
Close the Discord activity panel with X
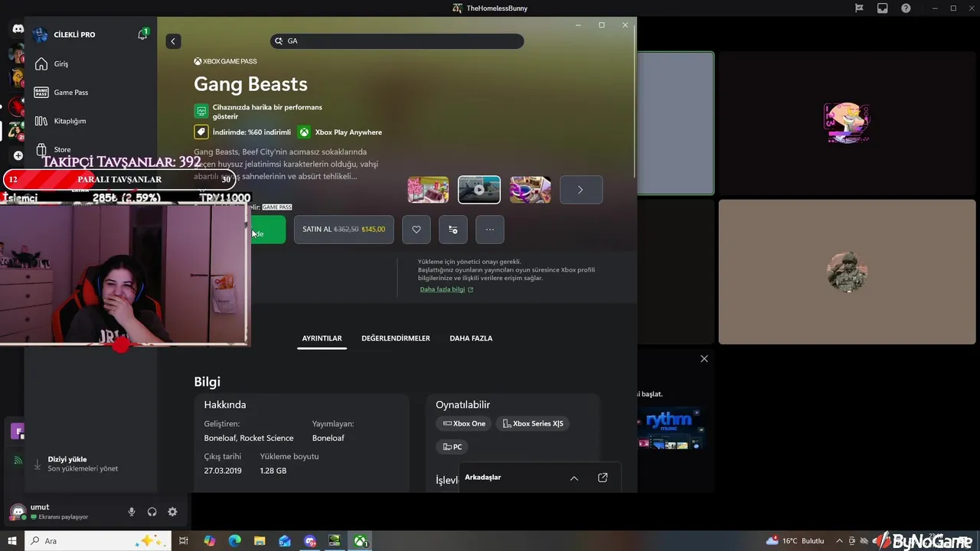click(704, 359)
